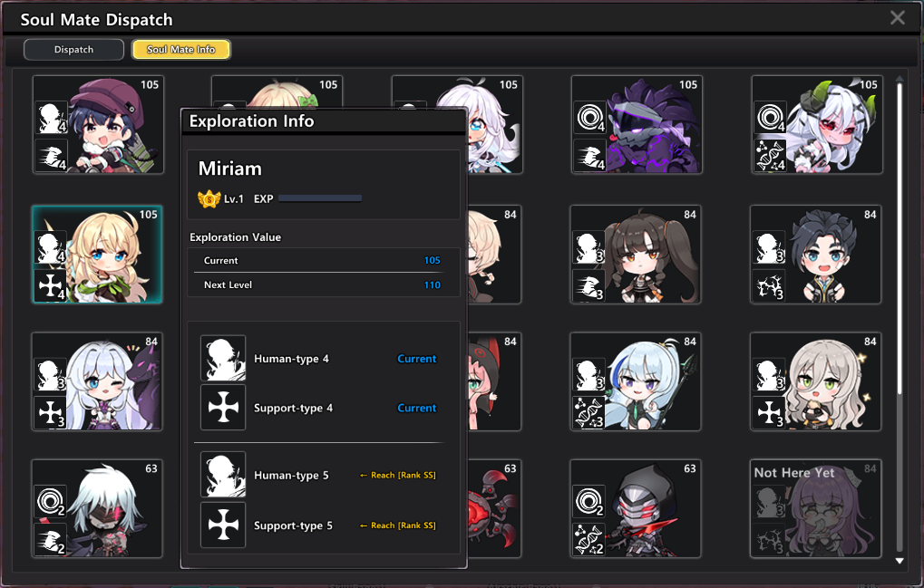
Task: Close the Soul Mate Dispatch window
Action: click(x=898, y=17)
